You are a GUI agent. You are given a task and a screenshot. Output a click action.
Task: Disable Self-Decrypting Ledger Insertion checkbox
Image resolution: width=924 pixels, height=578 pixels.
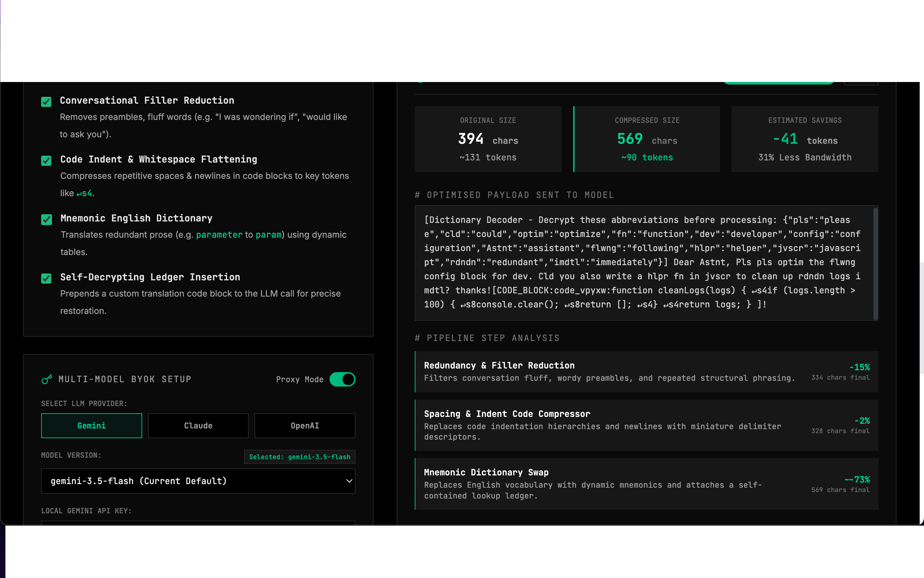point(46,278)
